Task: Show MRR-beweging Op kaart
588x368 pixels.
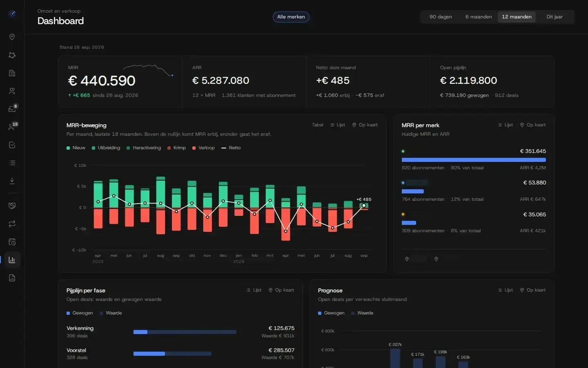Action: (365, 125)
